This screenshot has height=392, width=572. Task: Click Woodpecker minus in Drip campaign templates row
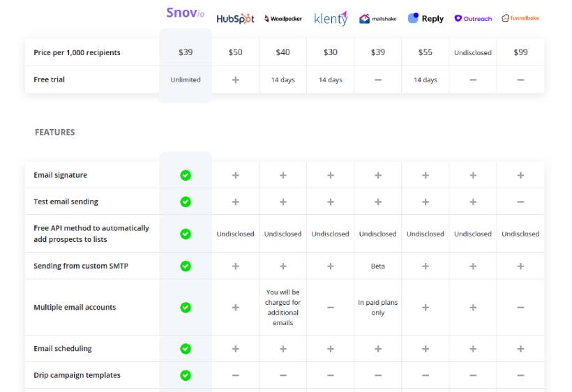pos(283,375)
